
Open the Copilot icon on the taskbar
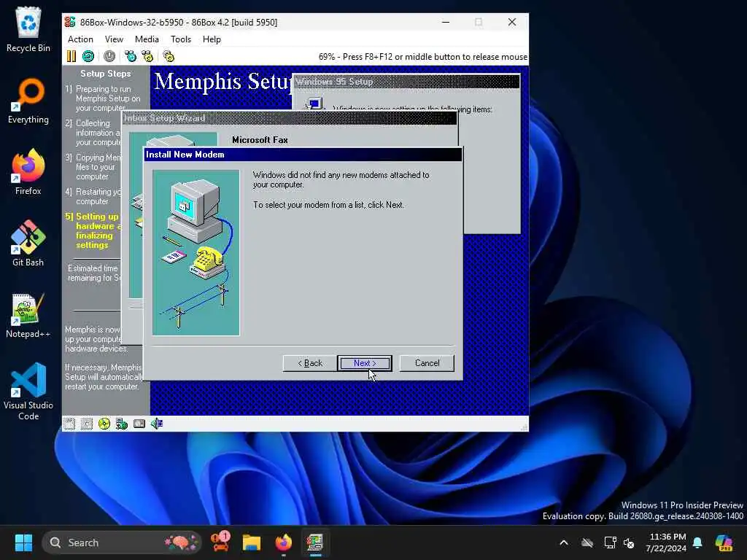click(724, 542)
